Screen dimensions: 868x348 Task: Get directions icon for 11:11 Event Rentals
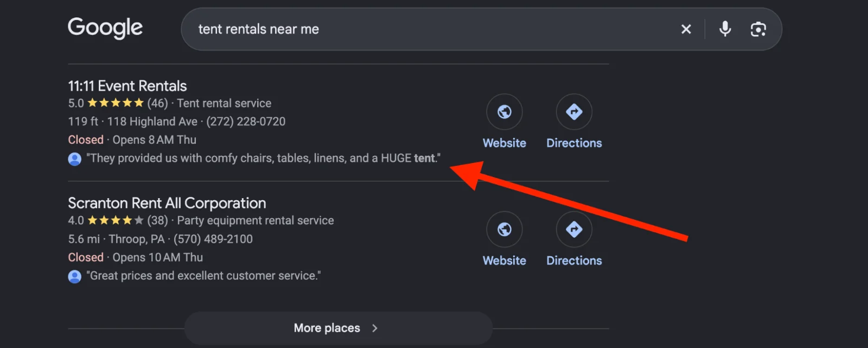pyautogui.click(x=574, y=112)
